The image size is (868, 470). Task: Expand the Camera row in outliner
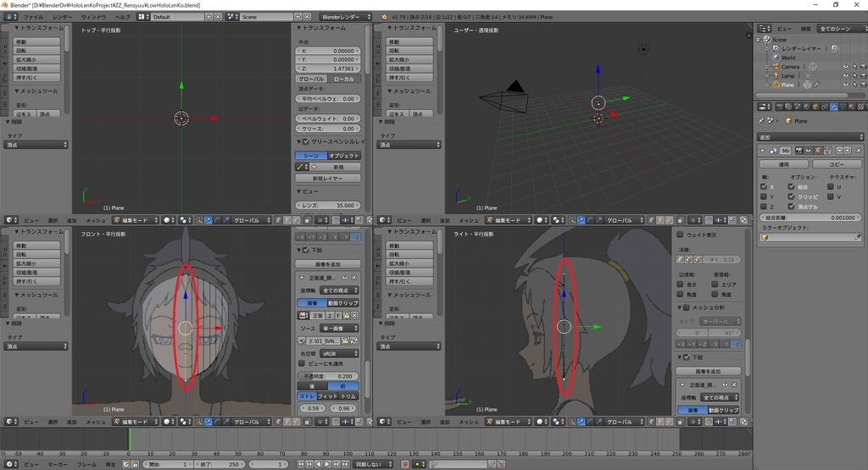767,67
